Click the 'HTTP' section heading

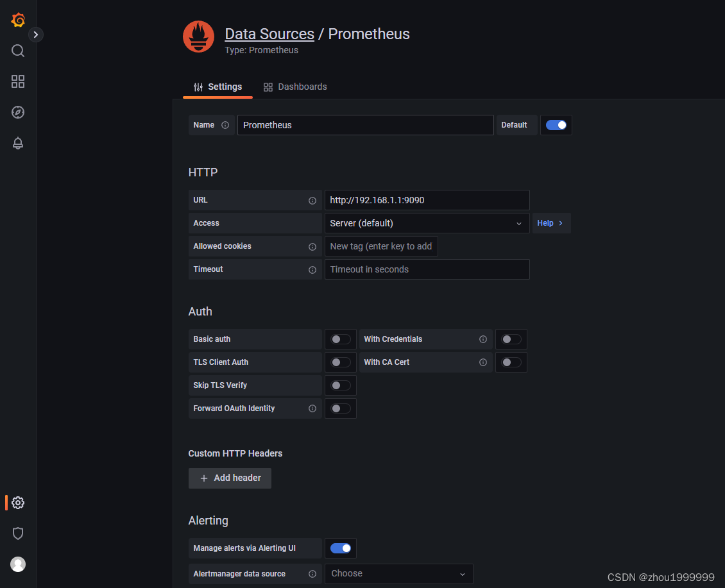click(x=203, y=172)
